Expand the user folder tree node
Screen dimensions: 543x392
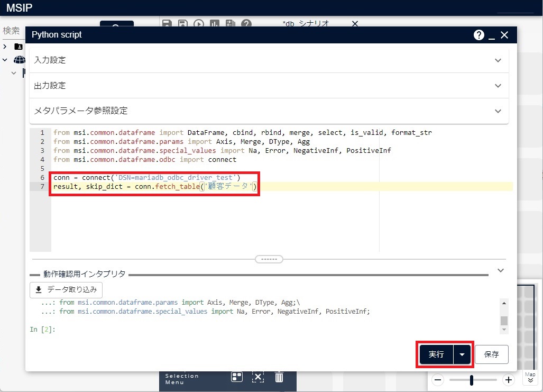point(5,47)
